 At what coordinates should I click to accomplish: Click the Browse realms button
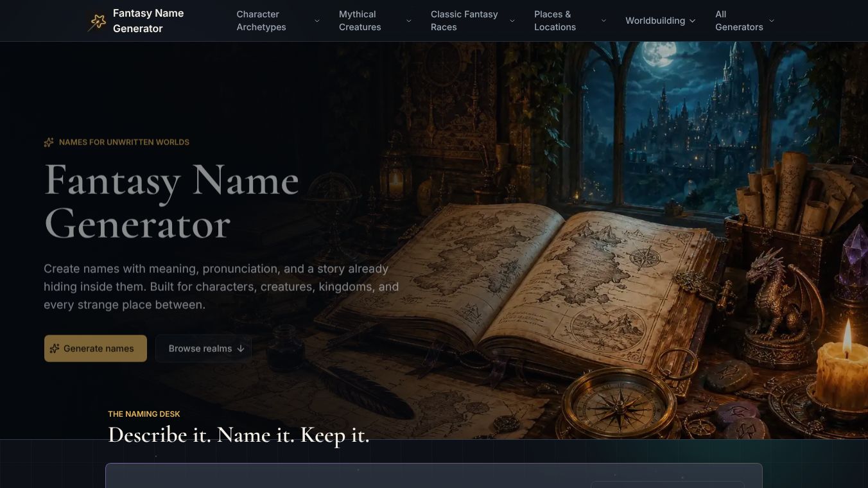point(204,349)
